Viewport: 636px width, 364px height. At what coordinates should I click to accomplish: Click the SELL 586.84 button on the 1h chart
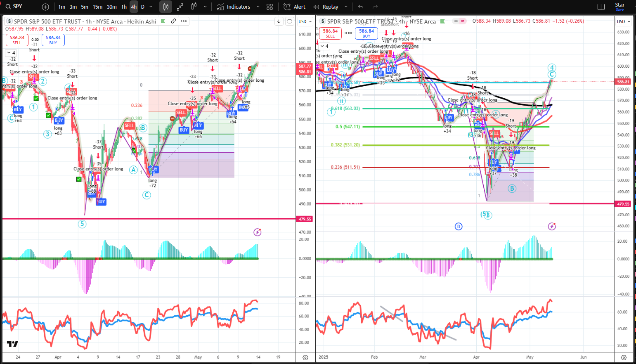pyautogui.click(x=17, y=40)
